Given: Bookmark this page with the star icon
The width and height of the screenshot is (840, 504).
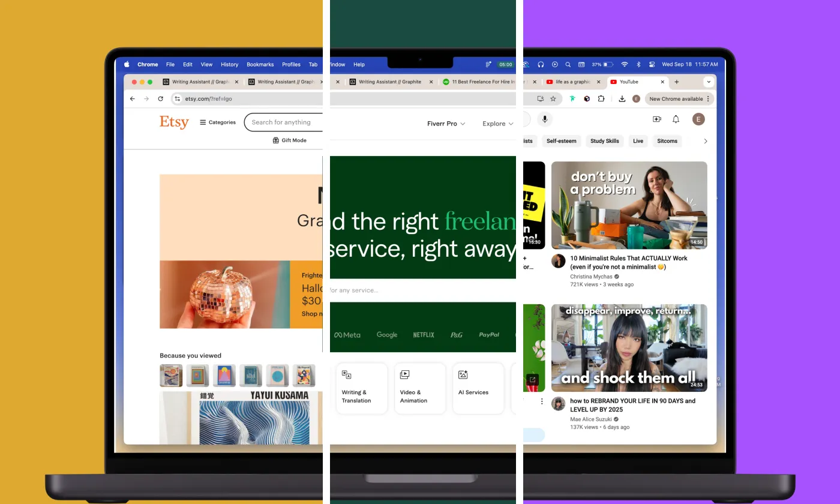Looking at the screenshot, I should [553, 99].
